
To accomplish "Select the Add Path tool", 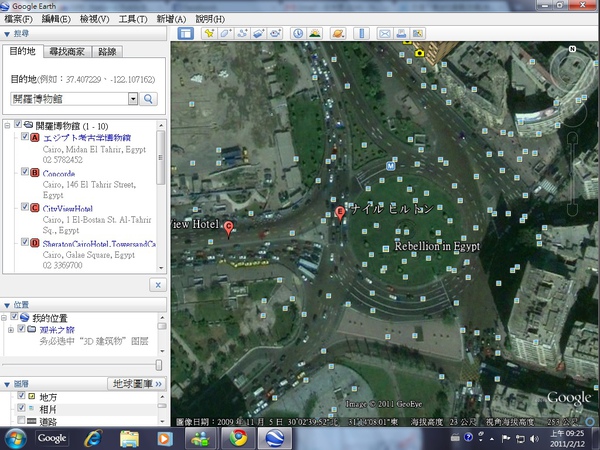I will (242, 34).
